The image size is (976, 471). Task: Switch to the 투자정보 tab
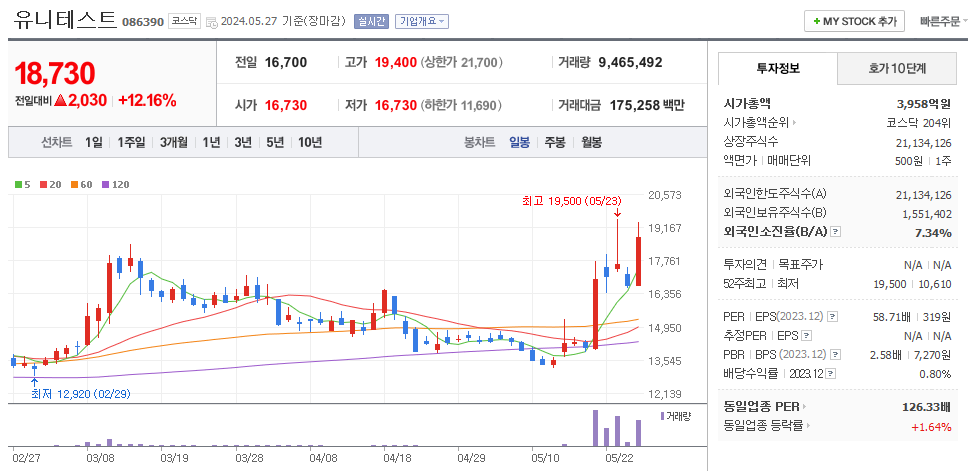pyautogui.click(x=777, y=68)
